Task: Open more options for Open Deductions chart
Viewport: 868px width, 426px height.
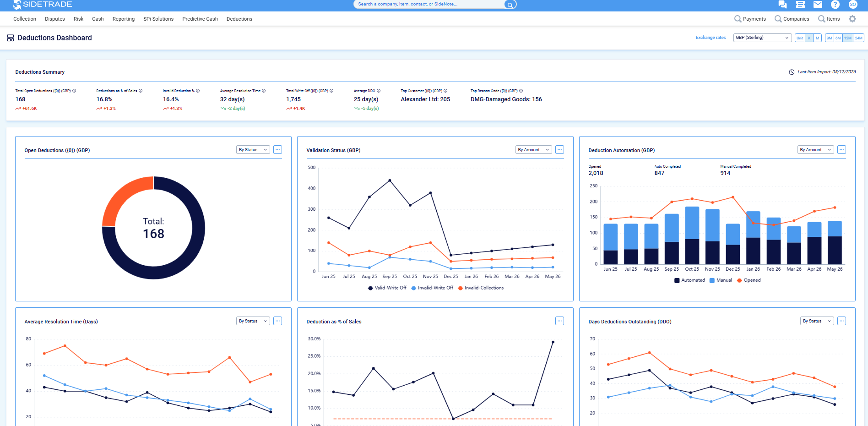Action: point(277,150)
